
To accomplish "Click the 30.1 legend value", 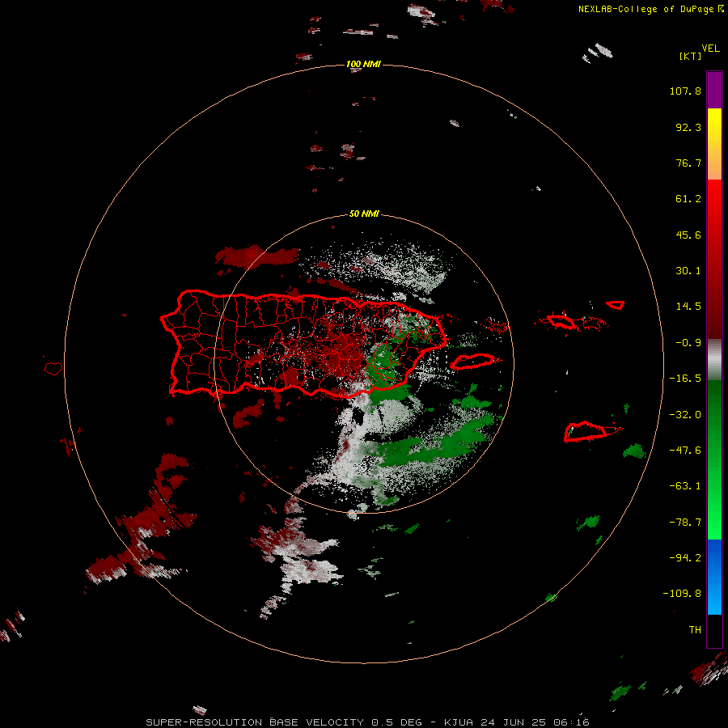I will pyautogui.click(x=688, y=271).
